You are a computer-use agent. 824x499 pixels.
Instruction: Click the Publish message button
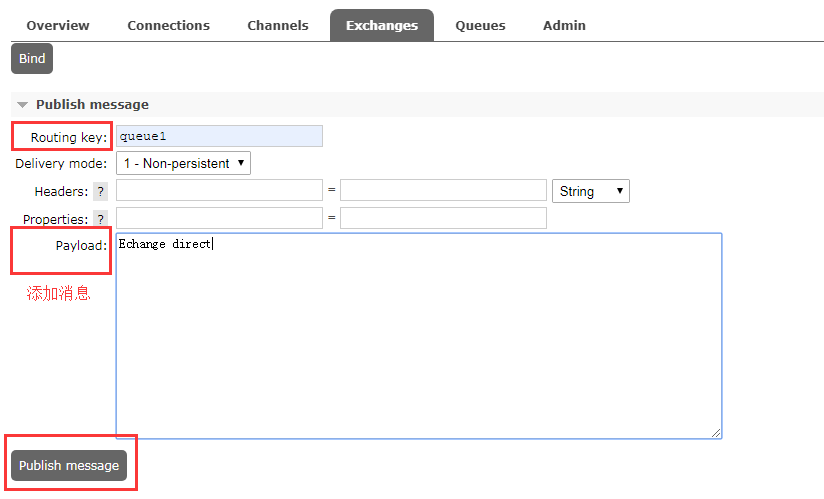(x=69, y=465)
